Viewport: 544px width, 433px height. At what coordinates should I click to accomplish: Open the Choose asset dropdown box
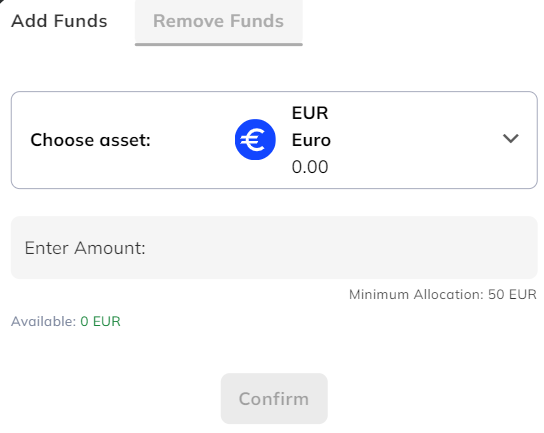point(274,140)
